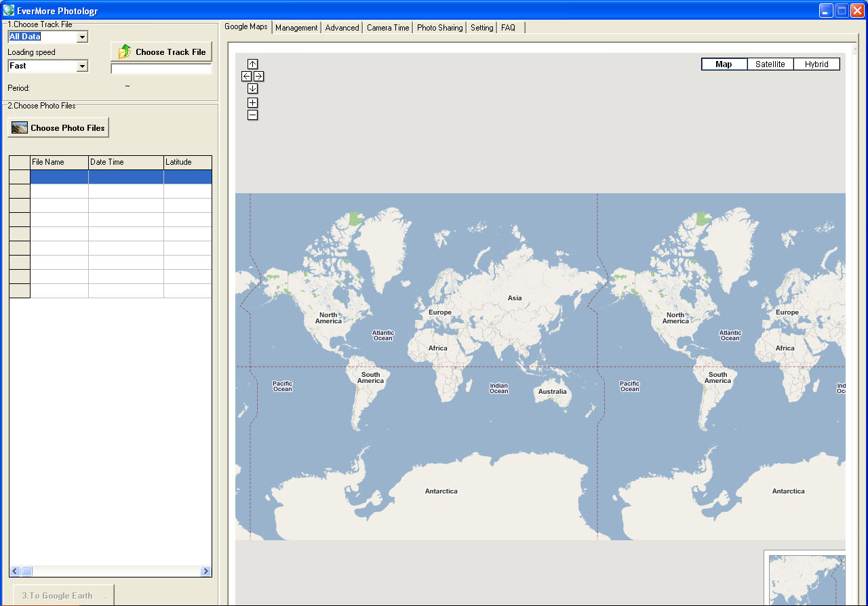Click the Choose Photo Files button
This screenshot has height=606, width=868.
[58, 127]
